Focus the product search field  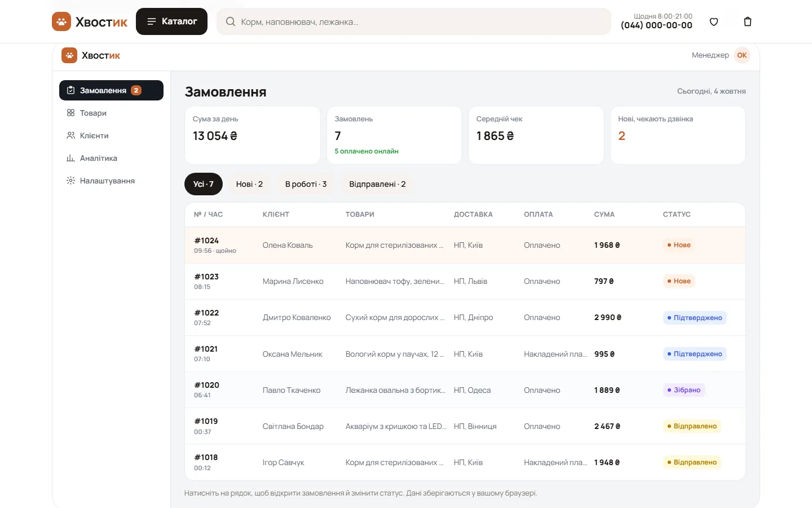pos(413,21)
